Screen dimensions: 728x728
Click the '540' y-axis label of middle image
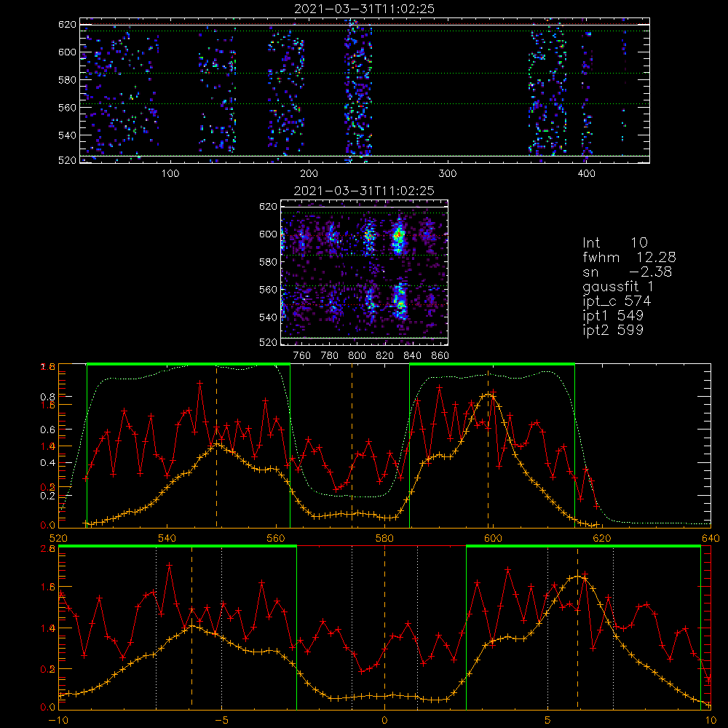[x=268, y=317]
